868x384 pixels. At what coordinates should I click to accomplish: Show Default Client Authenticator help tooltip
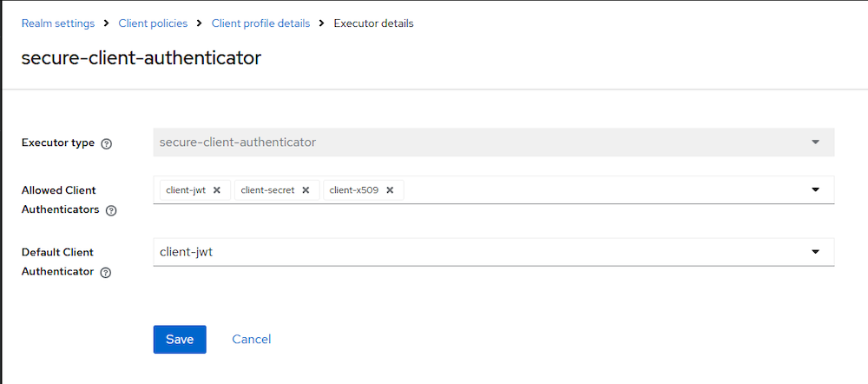106,273
